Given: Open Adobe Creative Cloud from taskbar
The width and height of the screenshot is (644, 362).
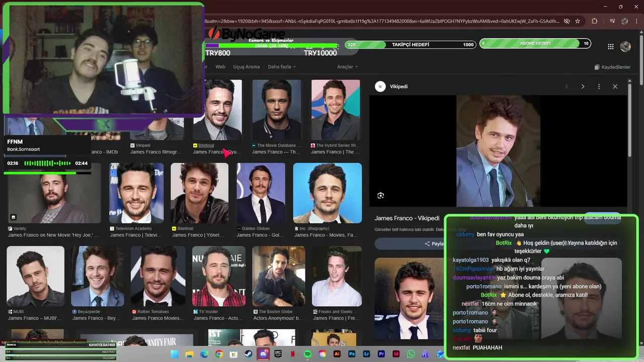Looking at the screenshot, I should pyautogui.click(x=322, y=354).
